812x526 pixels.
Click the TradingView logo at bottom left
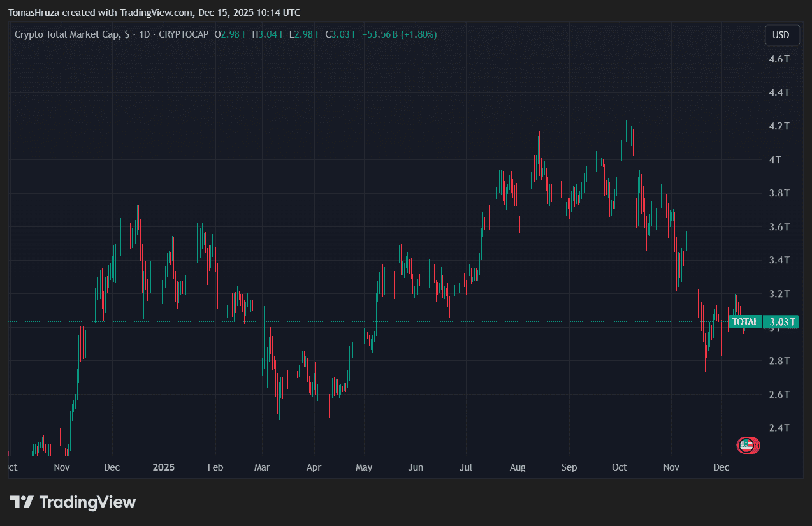pyautogui.click(x=73, y=502)
